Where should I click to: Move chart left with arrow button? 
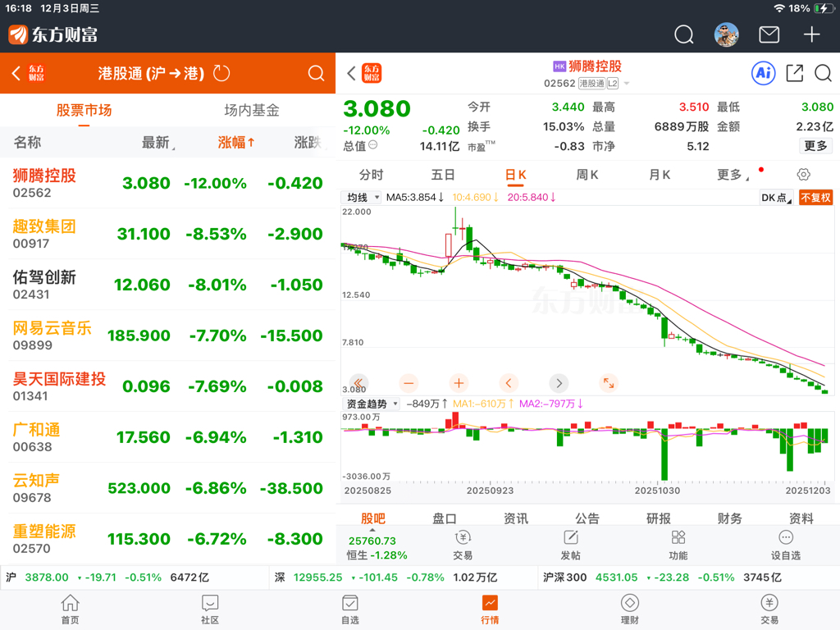509,383
